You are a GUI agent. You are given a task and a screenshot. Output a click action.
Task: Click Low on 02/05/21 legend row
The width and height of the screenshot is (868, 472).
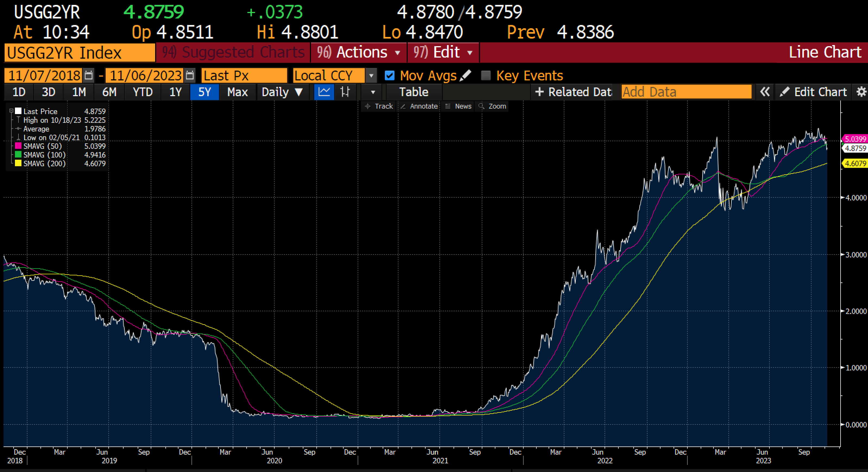point(61,137)
